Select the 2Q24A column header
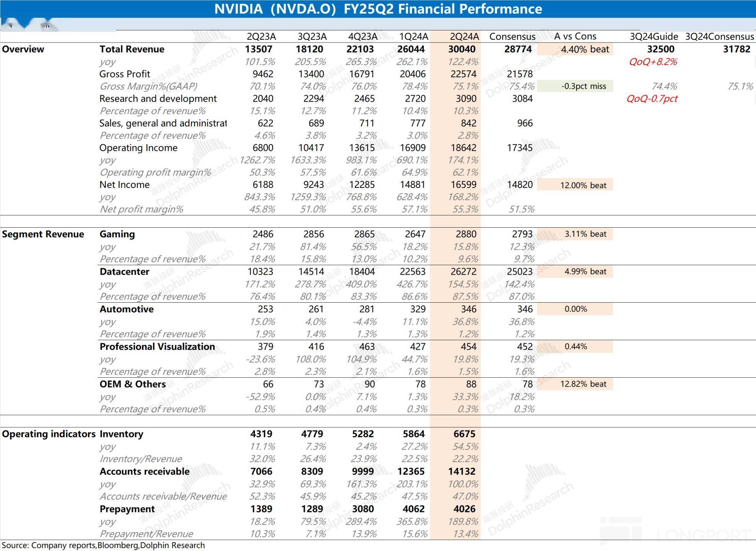Viewport: 756px width, 551px height. point(464,36)
